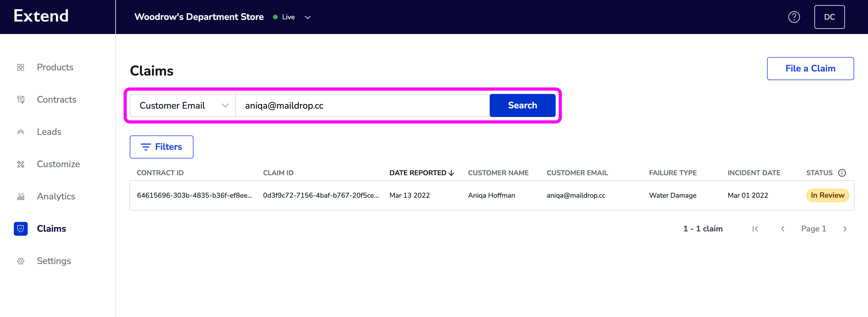Select the Claims menu item
This screenshot has width=868, height=317.
click(x=52, y=229)
